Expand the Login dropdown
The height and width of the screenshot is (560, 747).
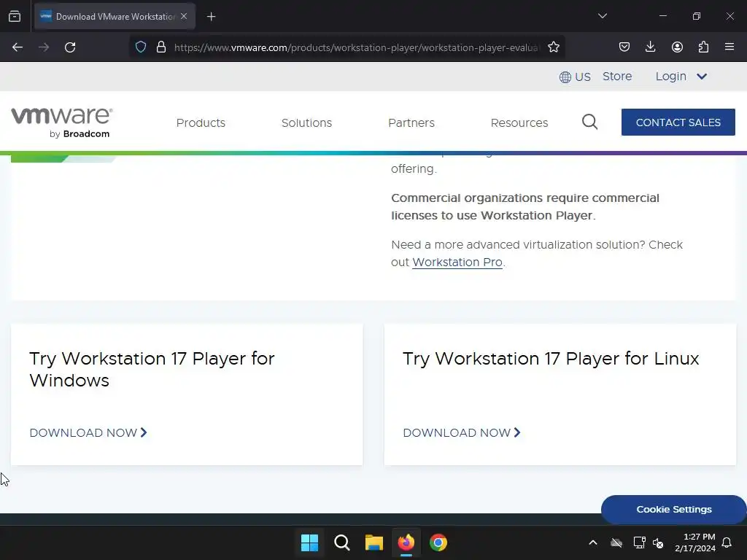[x=681, y=76]
